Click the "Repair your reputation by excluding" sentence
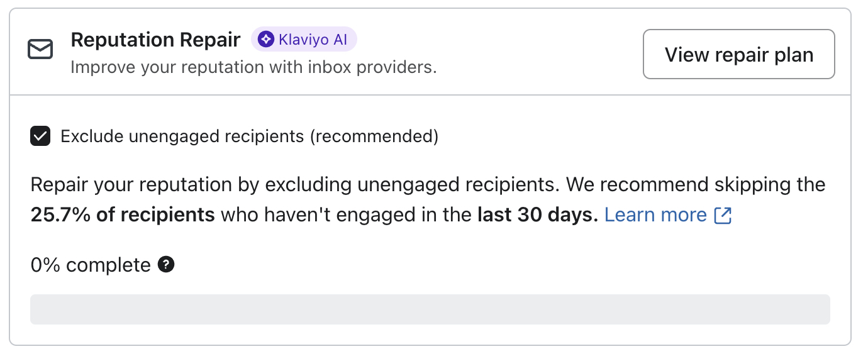 pyautogui.click(x=189, y=185)
